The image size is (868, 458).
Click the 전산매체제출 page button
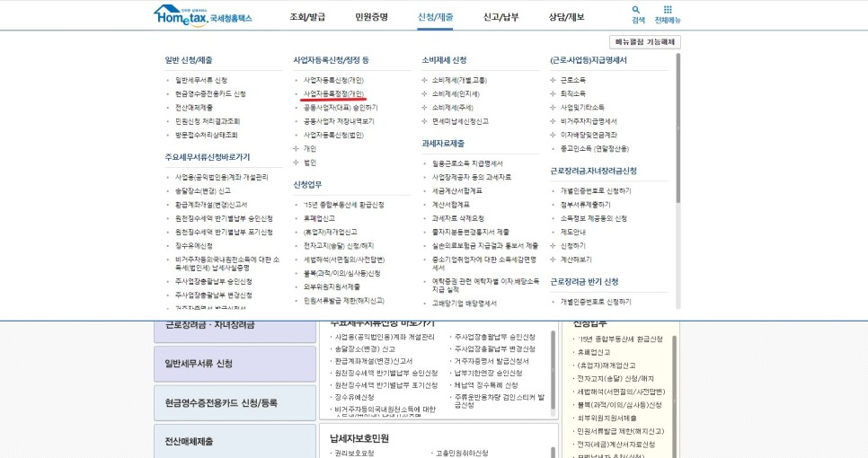click(x=235, y=442)
